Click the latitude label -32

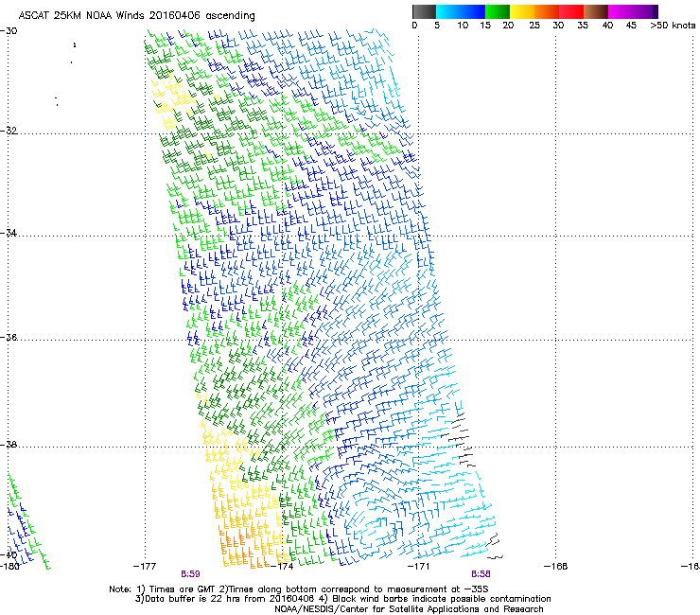9,131
